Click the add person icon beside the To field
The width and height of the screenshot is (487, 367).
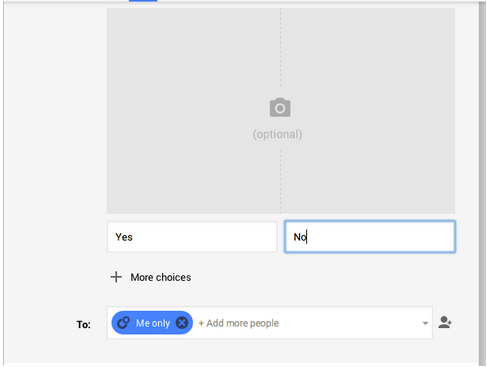pos(445,322)
